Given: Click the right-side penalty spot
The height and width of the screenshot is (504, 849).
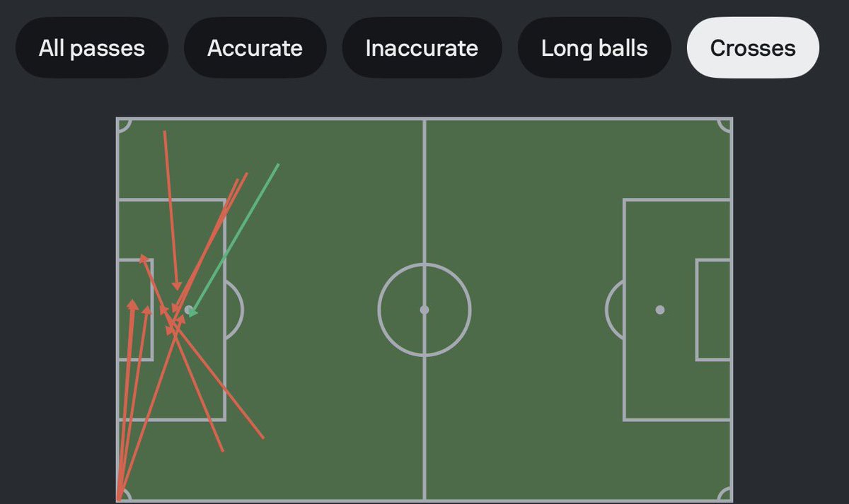Looking at the screenshot, I should [x=660, y=310].
